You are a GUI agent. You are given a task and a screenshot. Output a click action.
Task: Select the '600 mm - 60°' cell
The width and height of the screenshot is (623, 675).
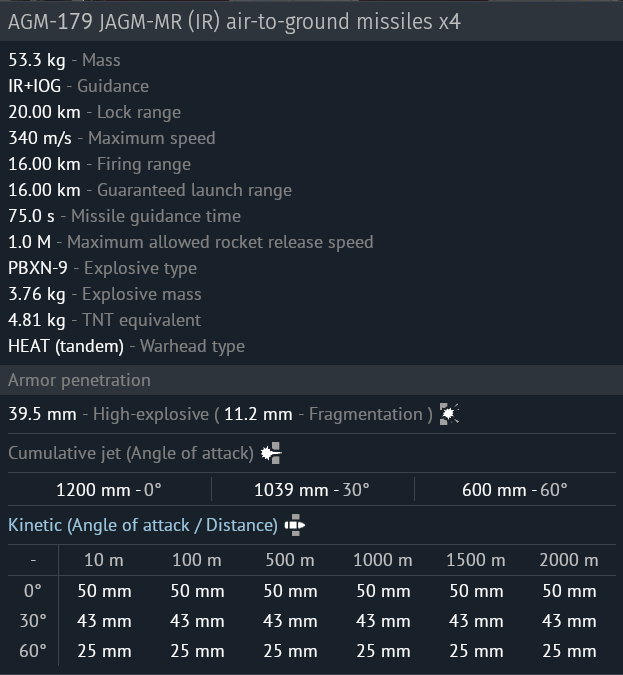(515, 490)
